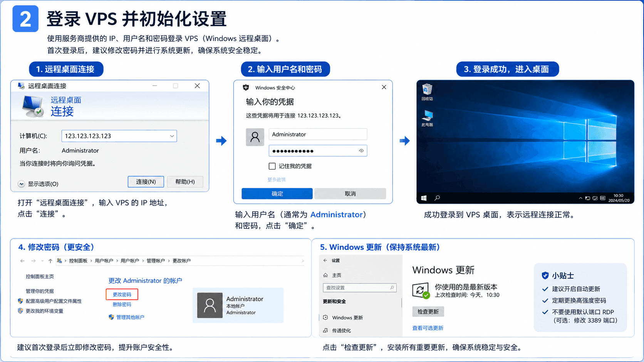Open 管理你的凭据 link
The width and height of the screenshot is (644, 362).
(40, 291)
